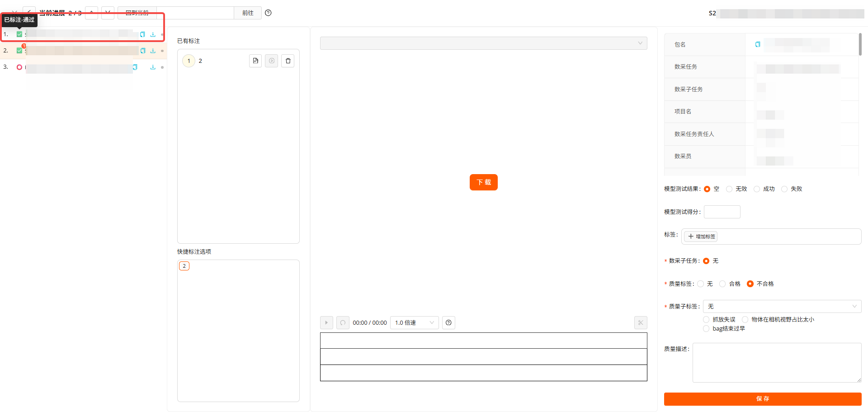Expand the 质量子标签 dropdown showing 无
Screen dimensions: 868x412
click(x=782, y=307)
